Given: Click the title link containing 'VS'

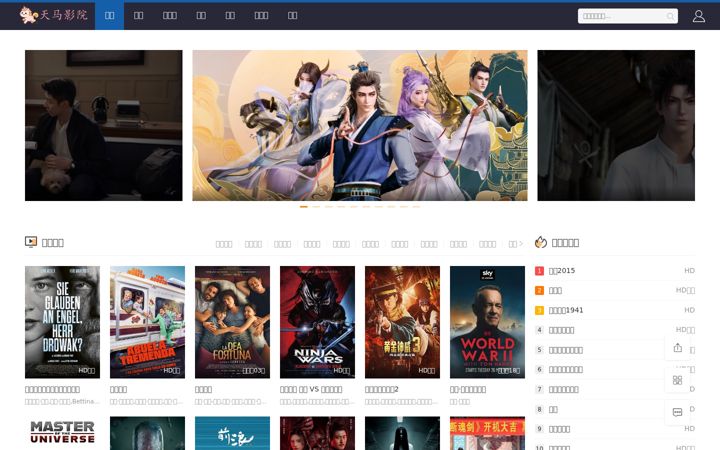Looking at the screenshot, I should (x=311, y=389).
